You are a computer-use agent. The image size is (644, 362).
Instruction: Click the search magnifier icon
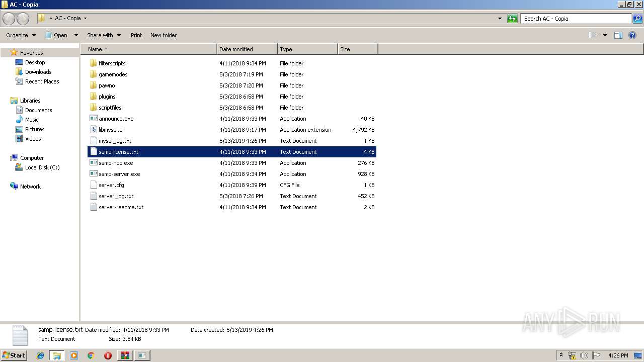click(x=637, y=19)
